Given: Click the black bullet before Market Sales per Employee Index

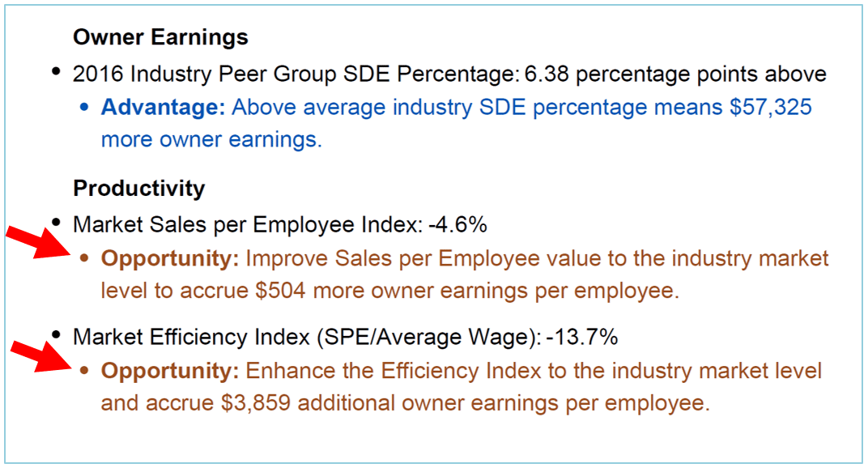Looking at the screenshot, I should pyautogui.click(x=56, y=222).
